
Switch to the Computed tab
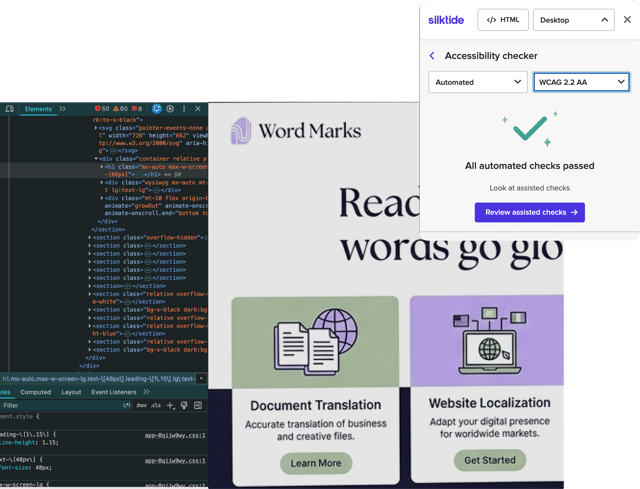(x=36, y=392)
